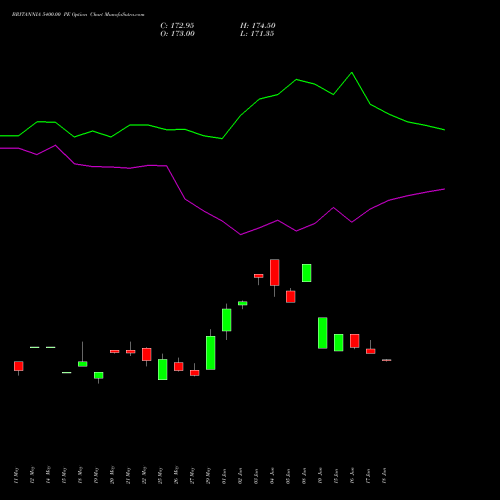500x500 pixels.
Task: Click the tall red candle above 04 Jun
Action: tap(275, 272)
